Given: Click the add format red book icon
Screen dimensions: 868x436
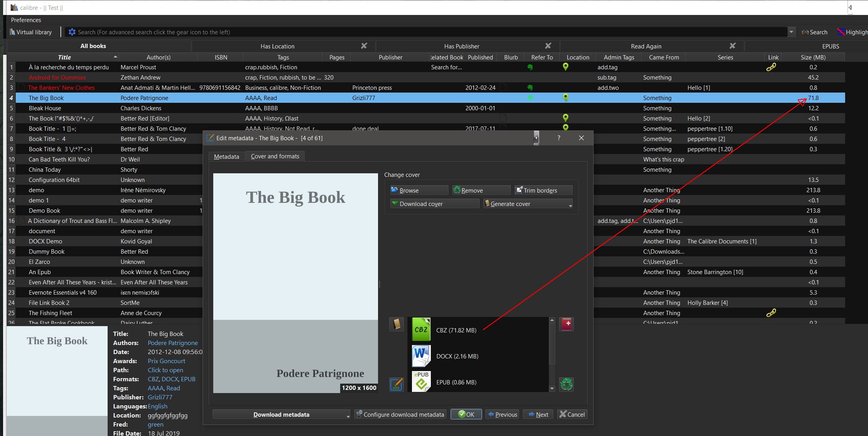Looking at the screenshot, I should click(566, 325).
